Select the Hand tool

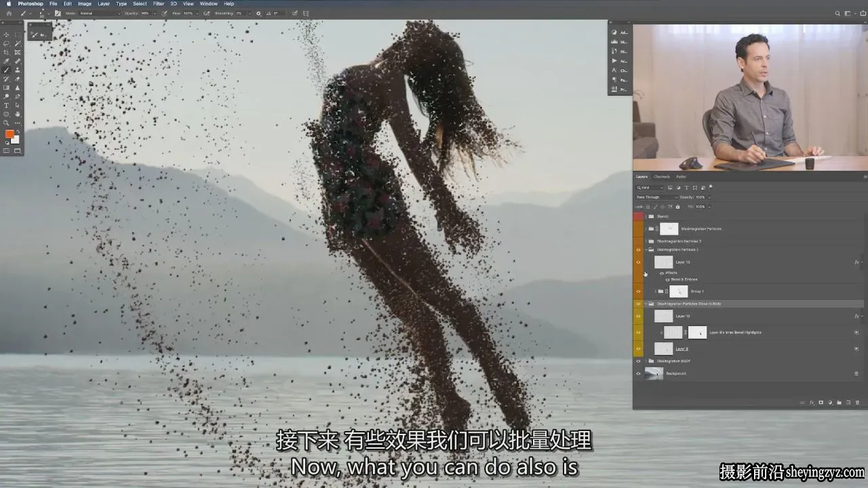(18, 114)
